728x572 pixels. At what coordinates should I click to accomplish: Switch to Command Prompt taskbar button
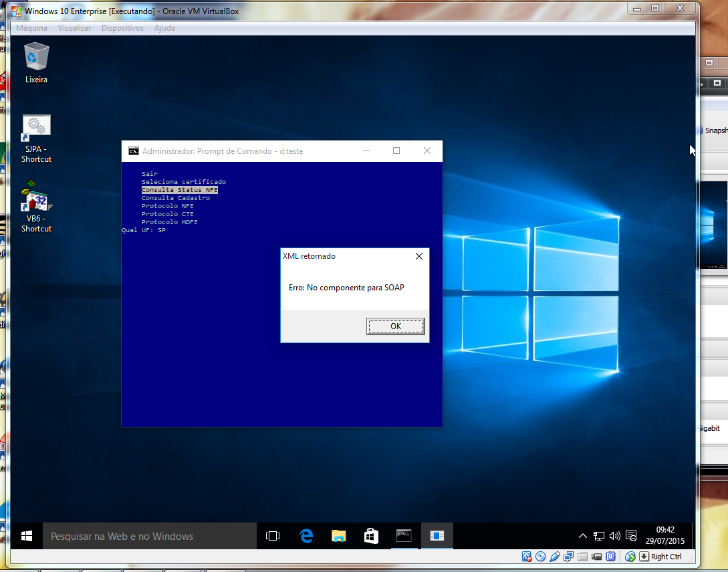point(404,536)
